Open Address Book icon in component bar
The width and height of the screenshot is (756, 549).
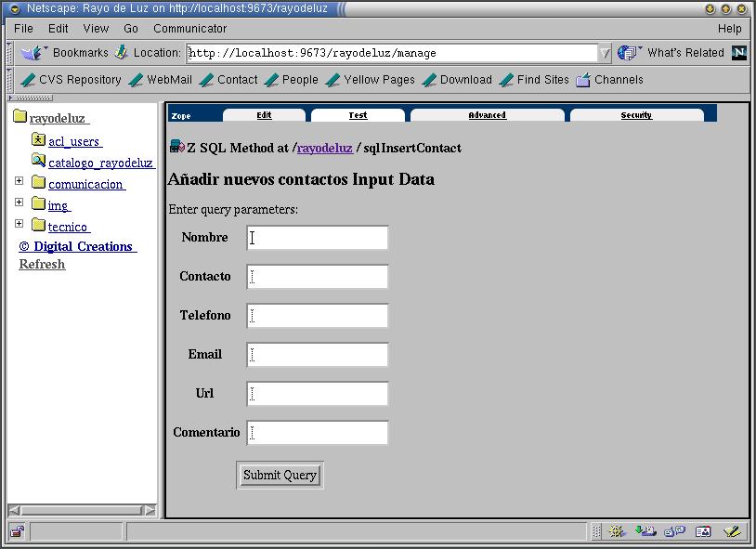(703, 531)
